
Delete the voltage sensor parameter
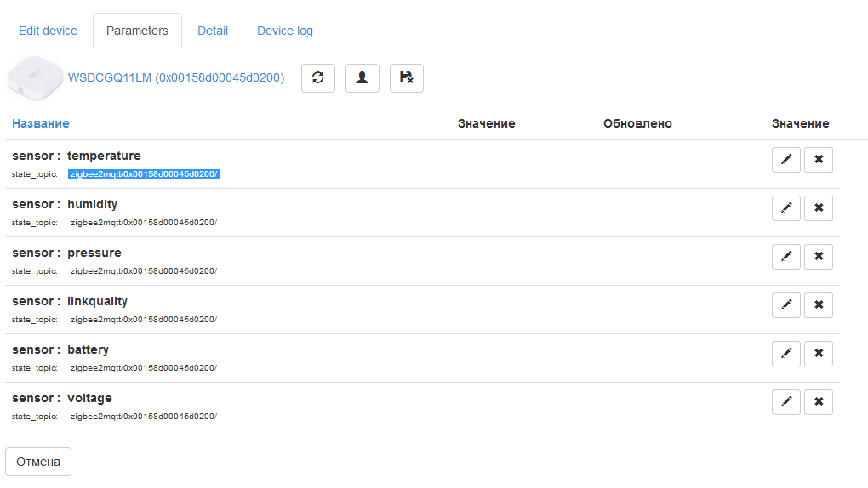pos(818,401)
